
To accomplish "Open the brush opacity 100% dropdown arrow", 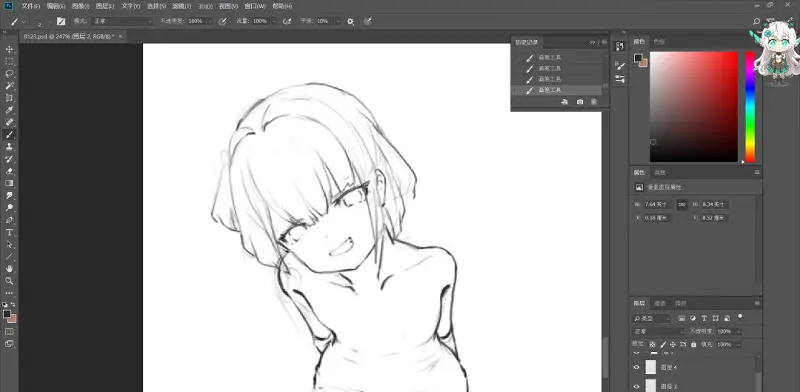I will [x=209, y=21].
